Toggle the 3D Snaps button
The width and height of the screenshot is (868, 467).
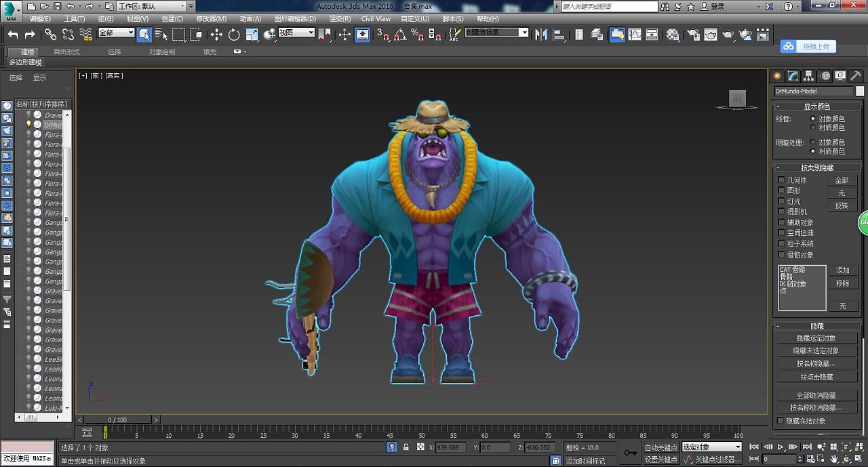click(384, 35)
